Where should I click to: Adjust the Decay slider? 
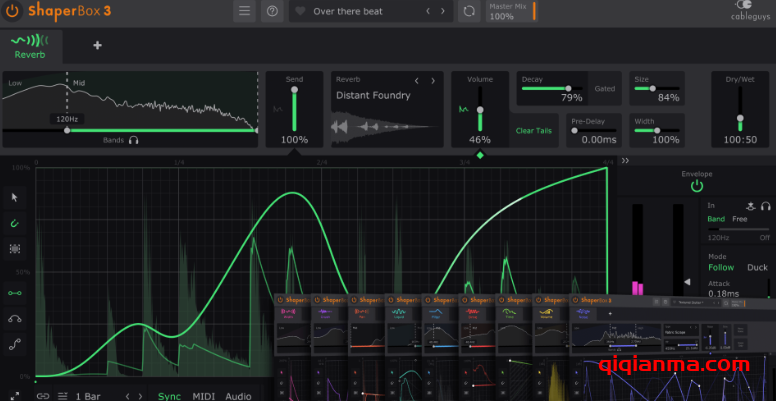click(551, 89)
